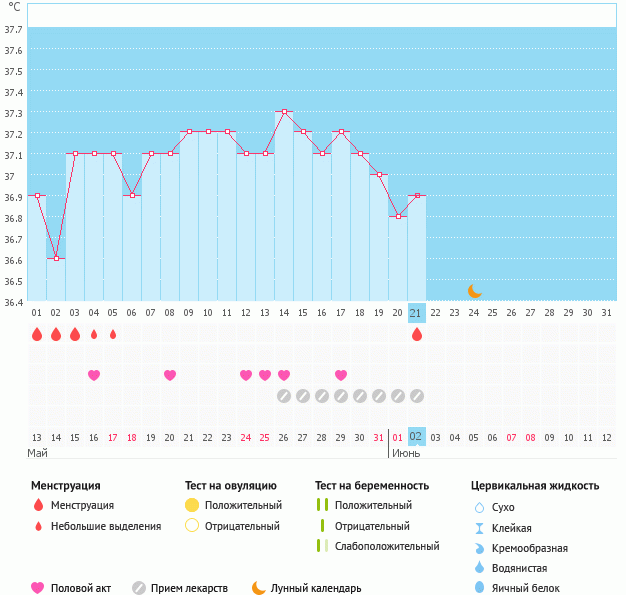Click the medication icon on cycle day 14
Image resolution: width=626 pixels, height=595 pixels.
point(284,396)
